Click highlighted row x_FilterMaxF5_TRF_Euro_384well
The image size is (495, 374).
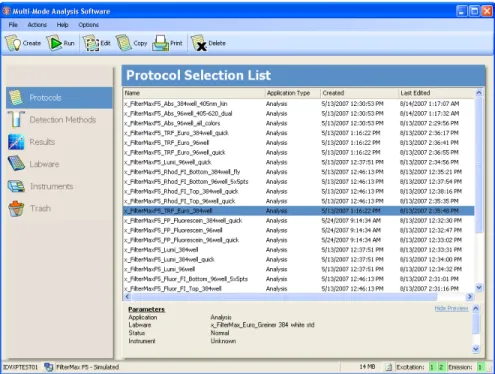[x=299, y=211]
